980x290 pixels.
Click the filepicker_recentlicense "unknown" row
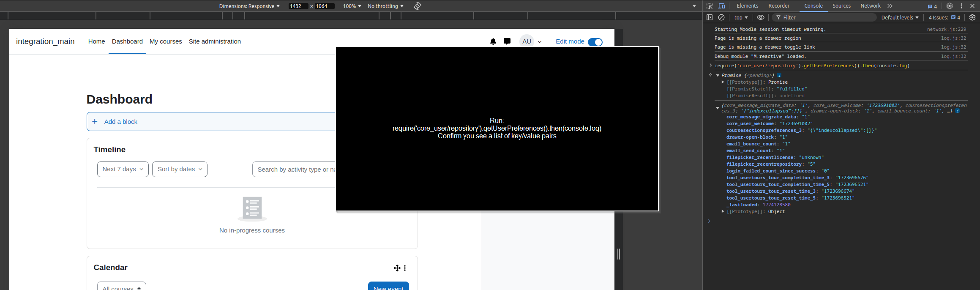click(x=775, y=157)
